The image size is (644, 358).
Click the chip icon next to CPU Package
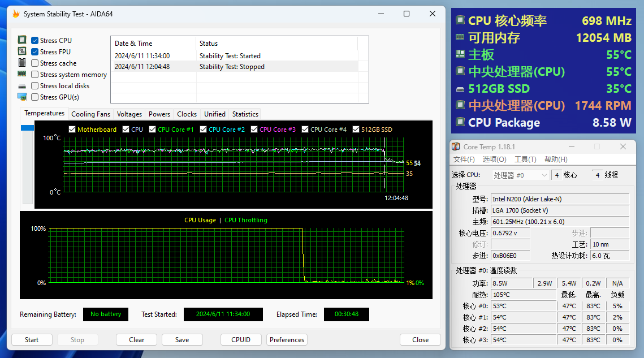pos(460,122)
